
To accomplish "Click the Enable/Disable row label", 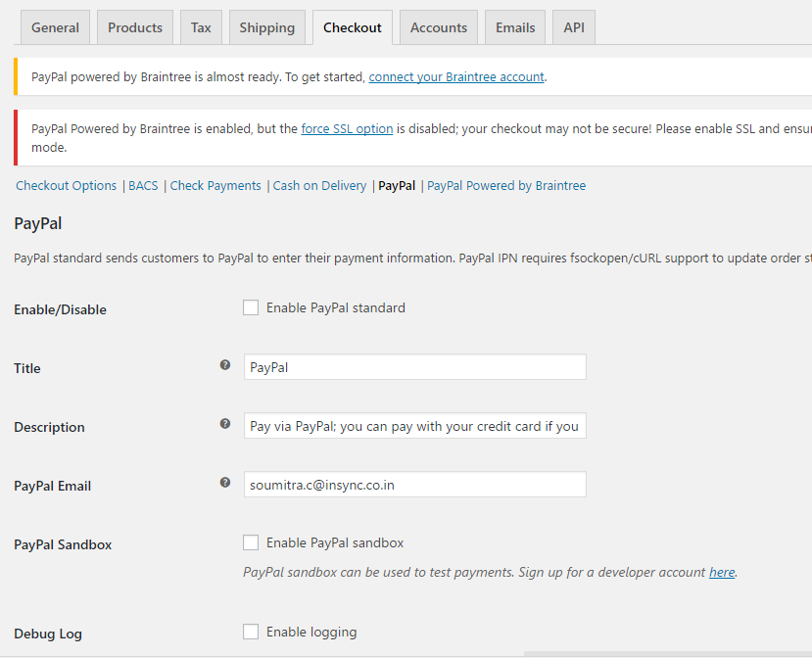I will [x=60, y=309].
